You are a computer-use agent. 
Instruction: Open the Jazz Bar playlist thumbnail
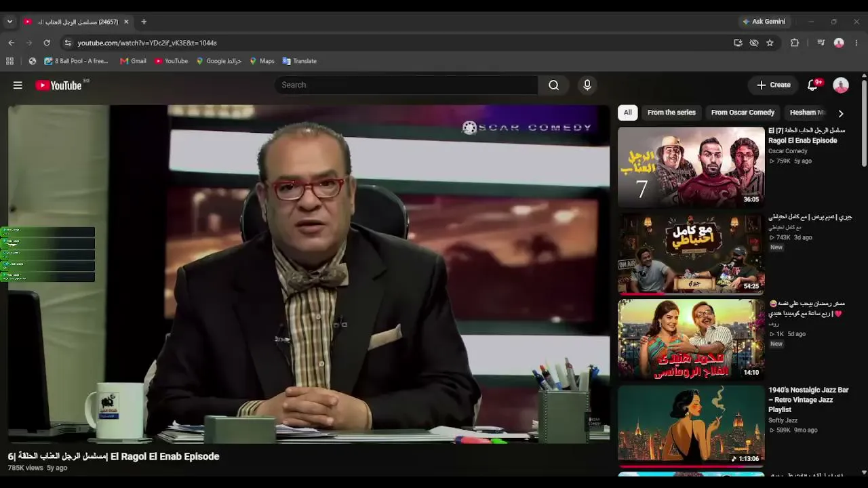coord(691,426)
